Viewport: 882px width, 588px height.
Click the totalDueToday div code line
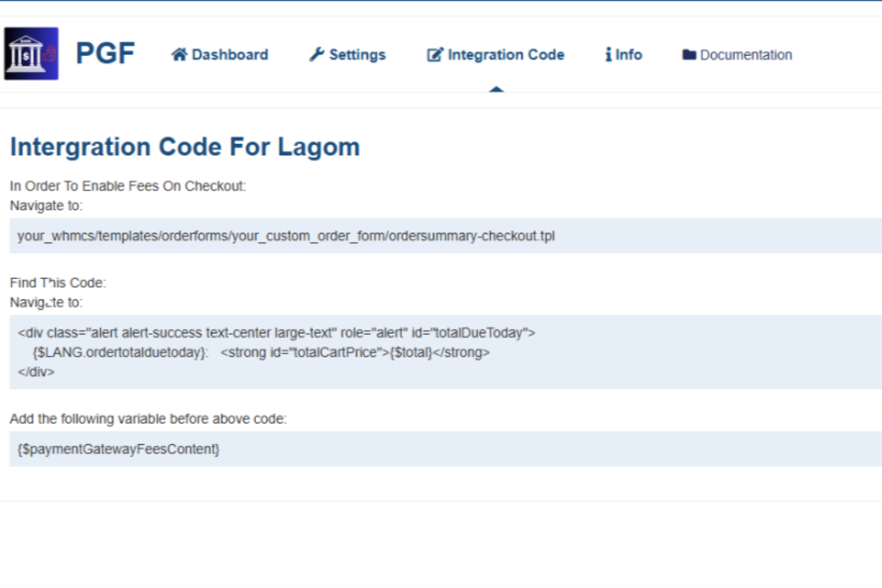point(276,333)
